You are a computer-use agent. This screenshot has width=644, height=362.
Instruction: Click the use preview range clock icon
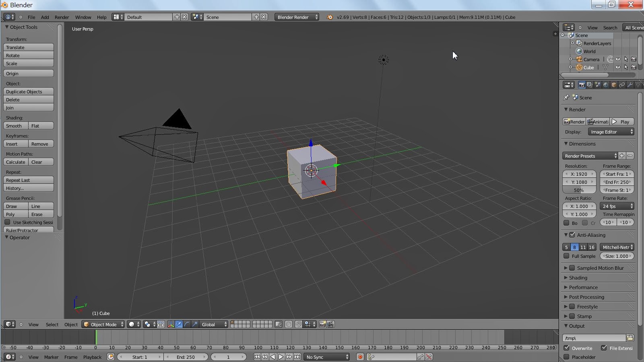[x=111, y=357]
